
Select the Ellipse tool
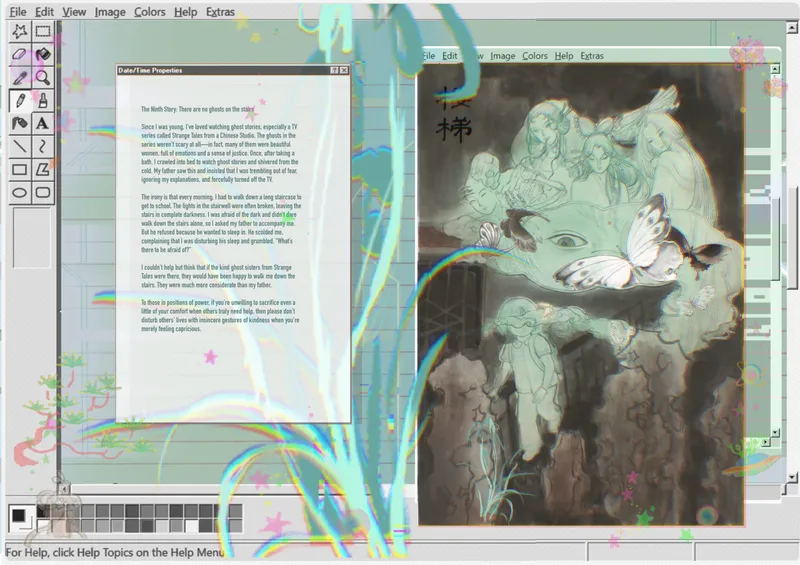tap(19, 192)
